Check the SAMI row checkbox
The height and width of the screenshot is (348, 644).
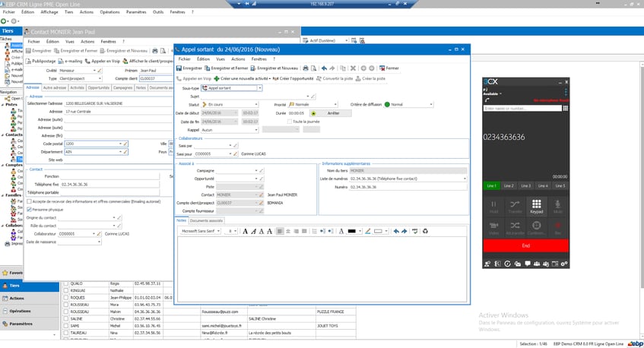(65, 325)
